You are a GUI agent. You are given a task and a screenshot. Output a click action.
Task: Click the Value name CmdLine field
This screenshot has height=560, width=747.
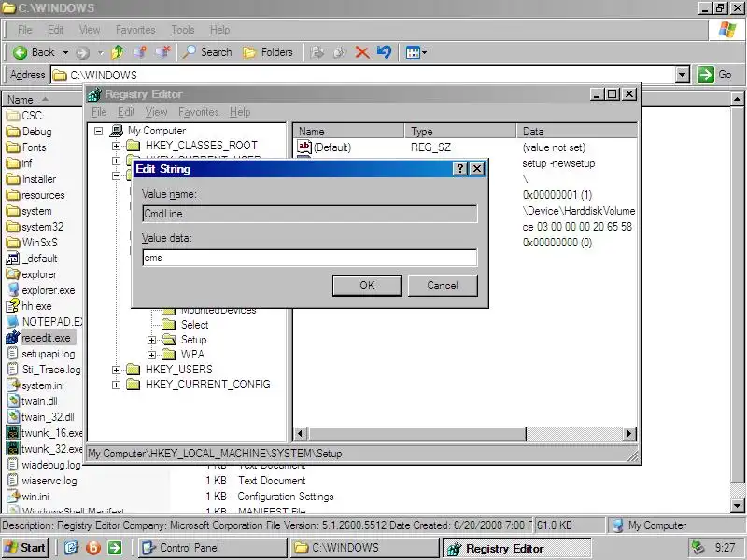(310, 214)
